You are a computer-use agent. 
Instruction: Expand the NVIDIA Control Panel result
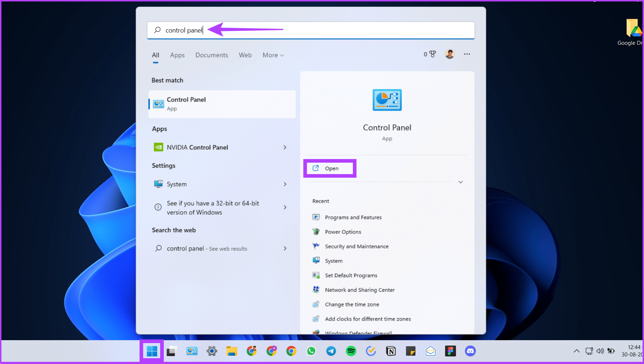285,147
